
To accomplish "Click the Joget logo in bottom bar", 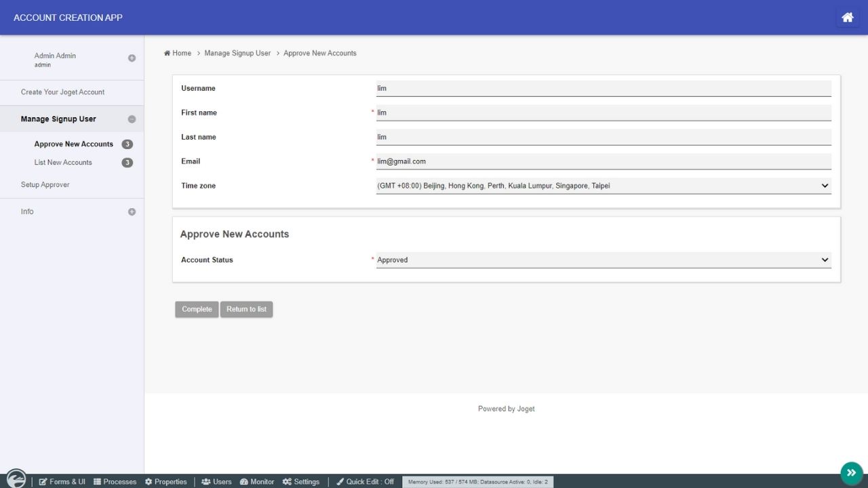I will coord(16,479).
